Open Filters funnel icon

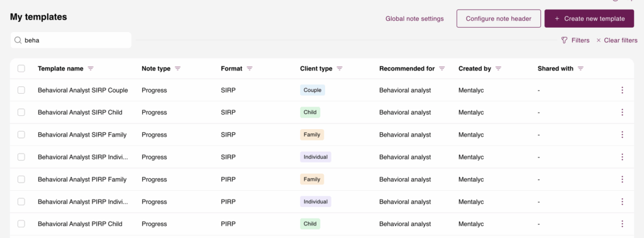[564, 40]
